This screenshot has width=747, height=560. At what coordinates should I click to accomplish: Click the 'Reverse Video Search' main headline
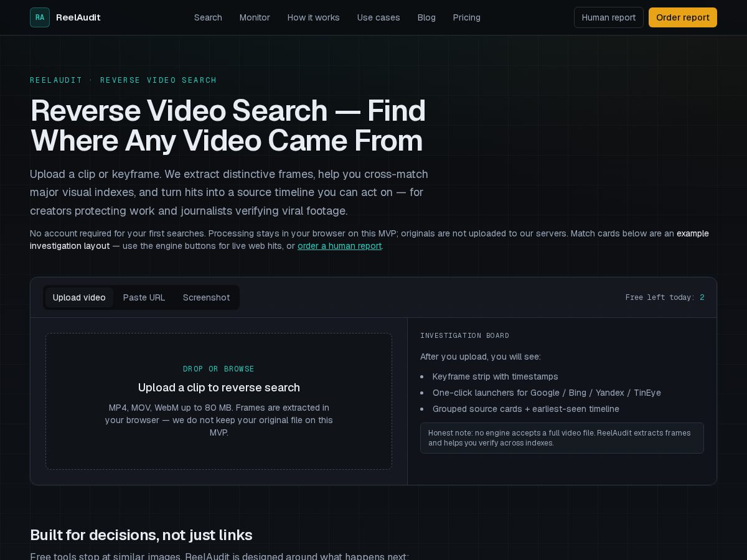[x=228, y=126]
